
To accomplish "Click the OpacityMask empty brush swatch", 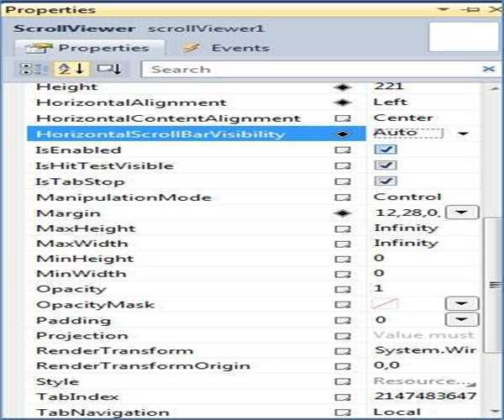I will coord(385,304).
